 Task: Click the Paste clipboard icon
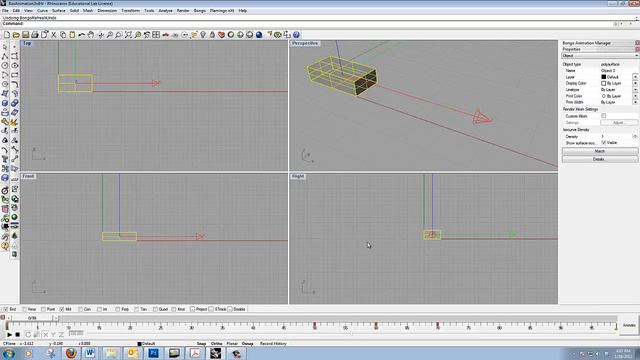coord(72,35)
